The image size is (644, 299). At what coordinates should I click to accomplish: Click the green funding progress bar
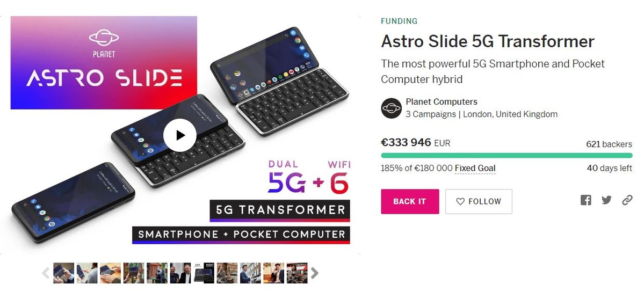coord(506,156)
